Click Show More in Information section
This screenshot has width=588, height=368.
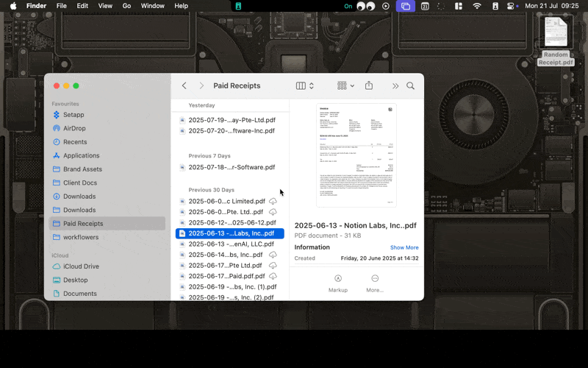click(404, 247)
